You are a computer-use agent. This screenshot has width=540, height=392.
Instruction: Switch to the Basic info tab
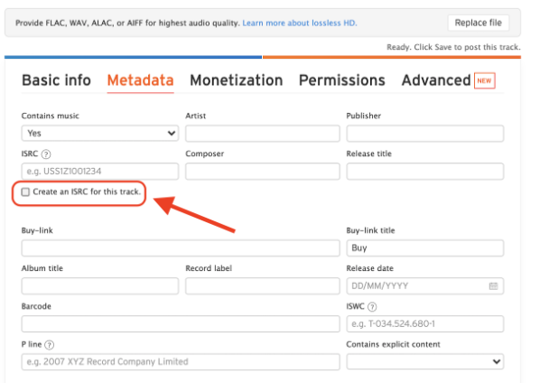(x=56, y=80)
